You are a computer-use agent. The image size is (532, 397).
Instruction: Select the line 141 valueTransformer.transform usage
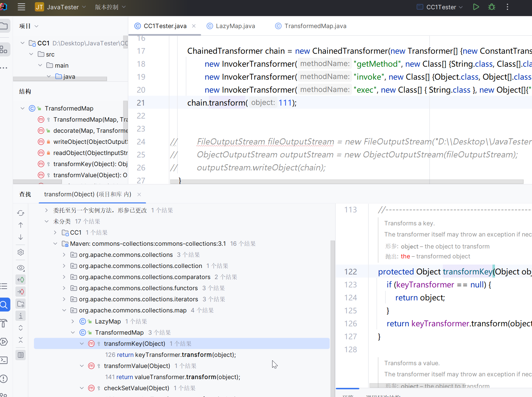coord(172,377)
